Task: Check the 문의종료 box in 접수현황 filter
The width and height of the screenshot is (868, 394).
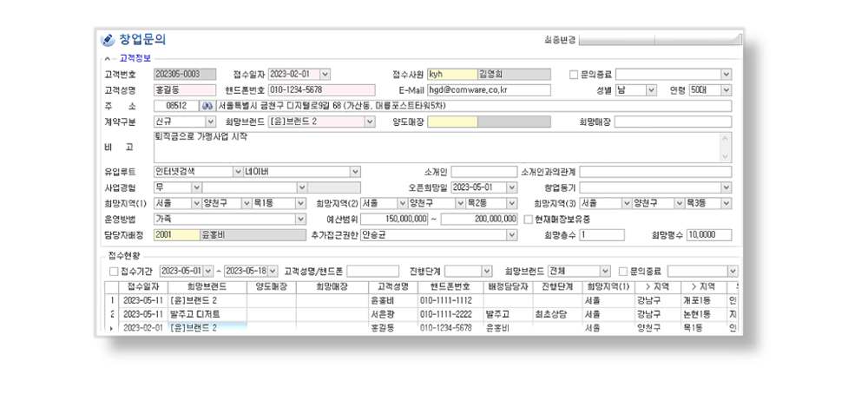Action: [x=622, y=271]
